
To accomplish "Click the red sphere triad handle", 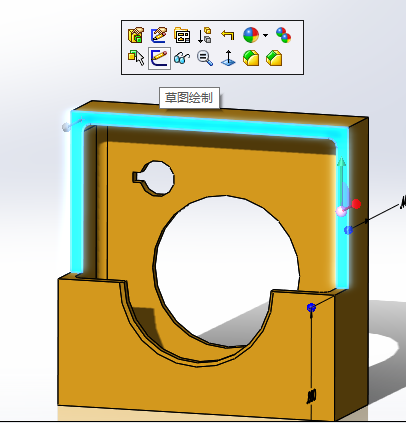I will point(356,204).
